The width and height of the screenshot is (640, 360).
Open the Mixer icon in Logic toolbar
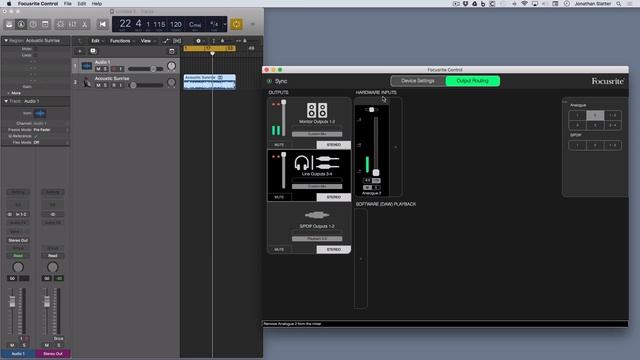72,24
